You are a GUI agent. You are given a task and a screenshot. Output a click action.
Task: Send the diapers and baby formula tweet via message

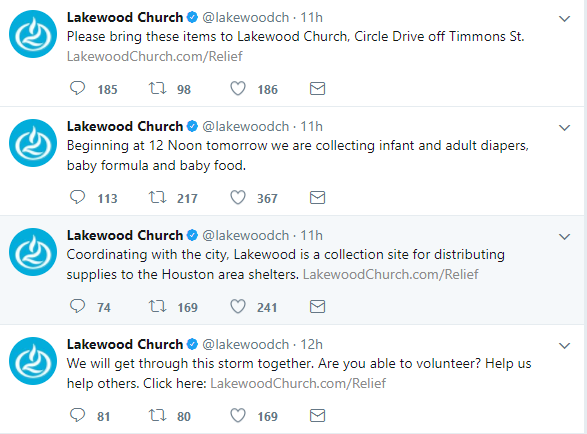pyautogui.click(x=317, y=198)
